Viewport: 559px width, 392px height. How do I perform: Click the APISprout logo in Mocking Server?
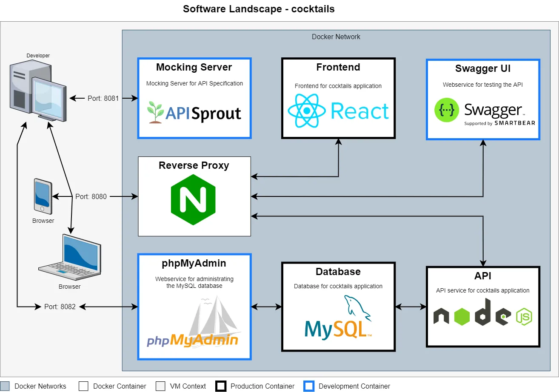point(194,111)
